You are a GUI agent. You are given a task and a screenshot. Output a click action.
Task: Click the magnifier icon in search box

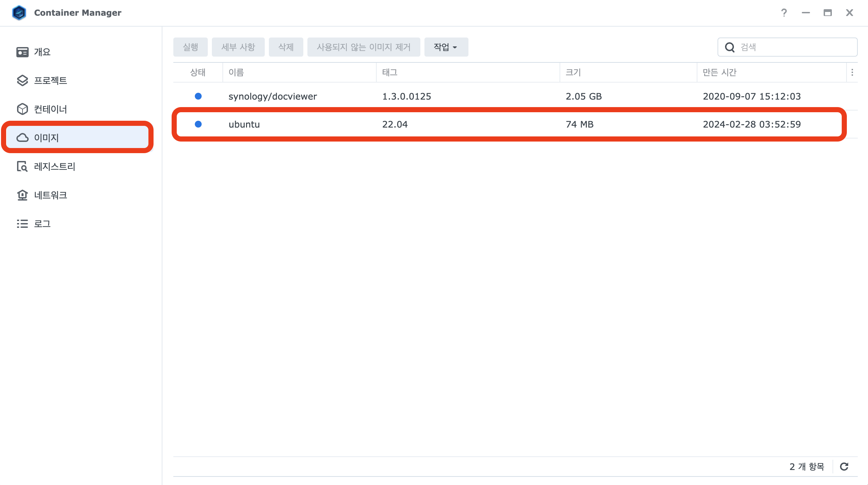(x=729, y=47)
